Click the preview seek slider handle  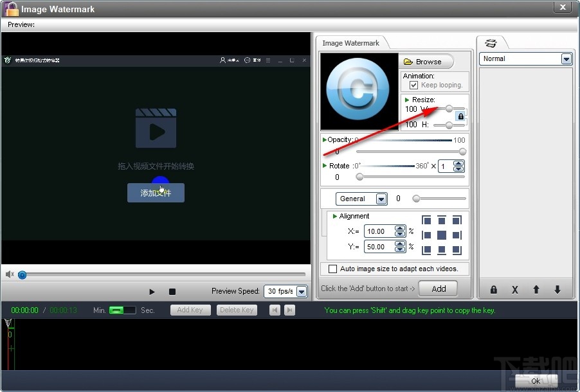tap(23, 275)
